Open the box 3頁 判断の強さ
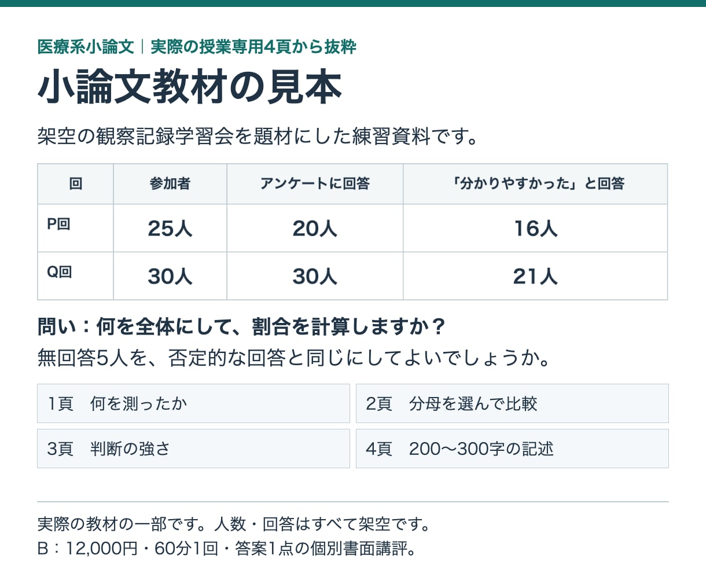This screenshot has height=588, width=706. [x=193, y=449]
